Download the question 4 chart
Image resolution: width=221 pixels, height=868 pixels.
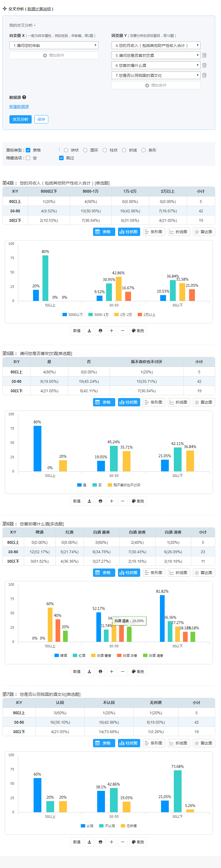click(89, 331)
